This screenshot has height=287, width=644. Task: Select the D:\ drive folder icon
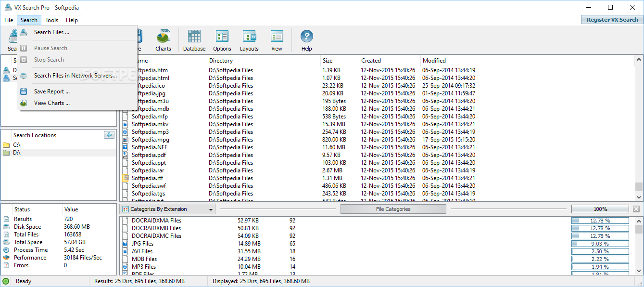click(x=6, y=153)
